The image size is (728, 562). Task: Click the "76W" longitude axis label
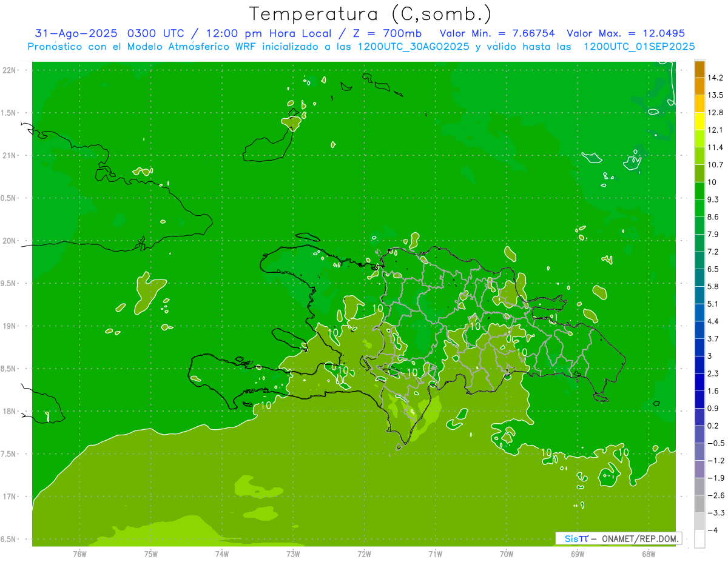click(79, 554)
